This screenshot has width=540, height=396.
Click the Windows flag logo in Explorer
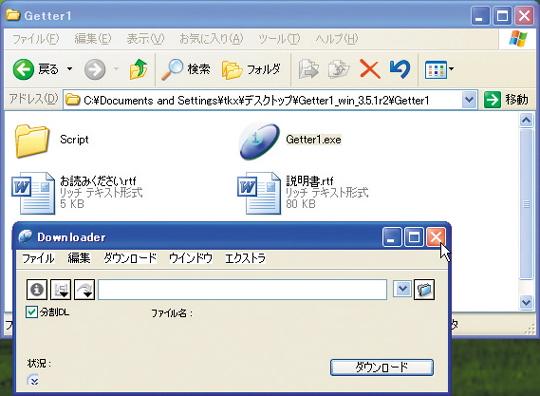tap(518, 39)
